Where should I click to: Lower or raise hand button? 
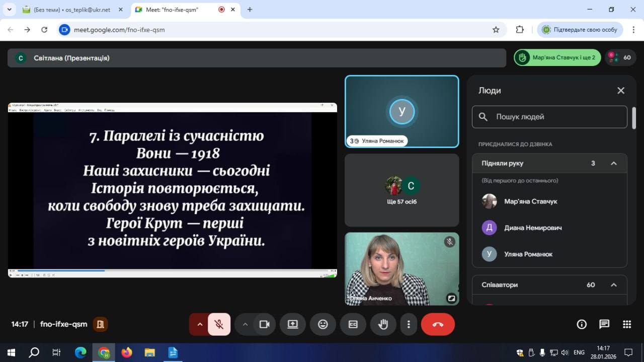pos(383,324)
